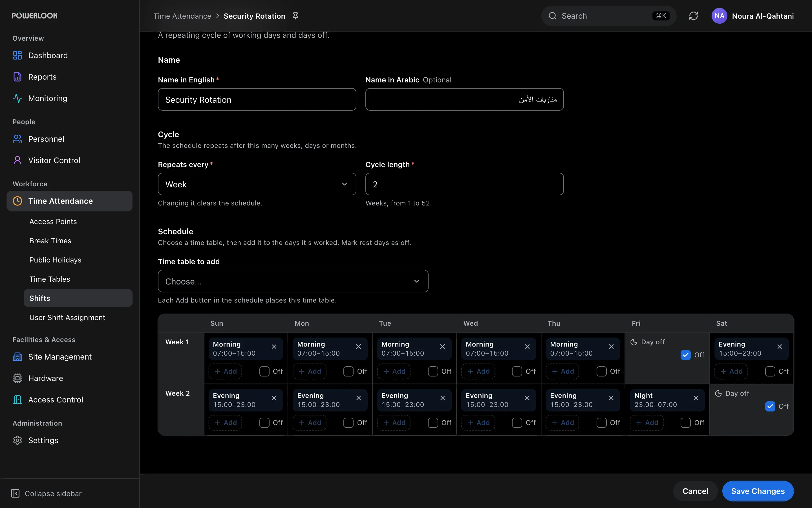This screenshot has height=508, width=812.
Task: Focus the Name in English field
Action: click(257, 99)
